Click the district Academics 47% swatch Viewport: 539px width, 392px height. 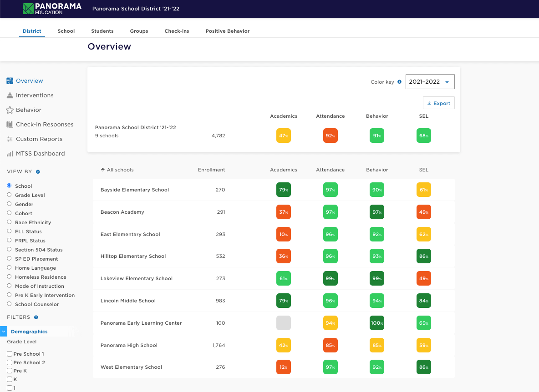point(284,136)
